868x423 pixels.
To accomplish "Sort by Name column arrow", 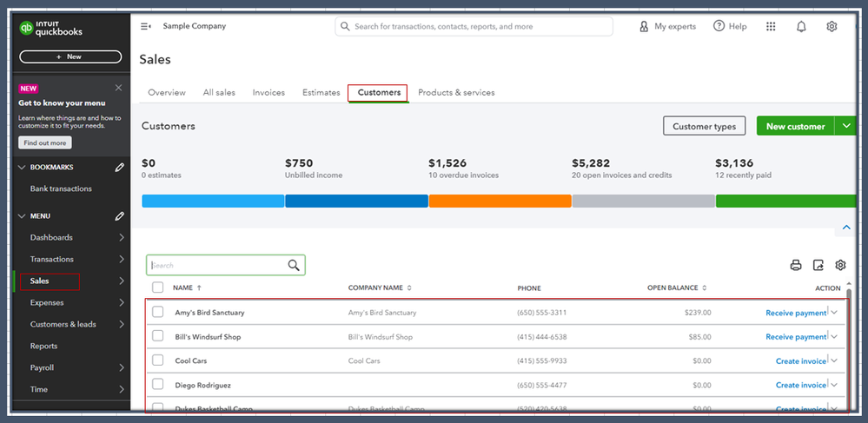I will [x=199, y=288].
